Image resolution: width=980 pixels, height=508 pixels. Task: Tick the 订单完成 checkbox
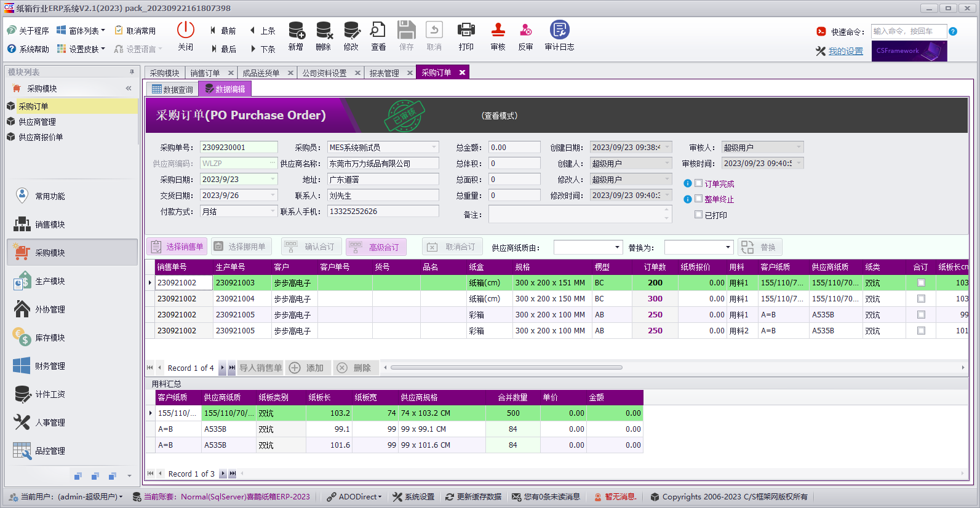click(699, 183)
